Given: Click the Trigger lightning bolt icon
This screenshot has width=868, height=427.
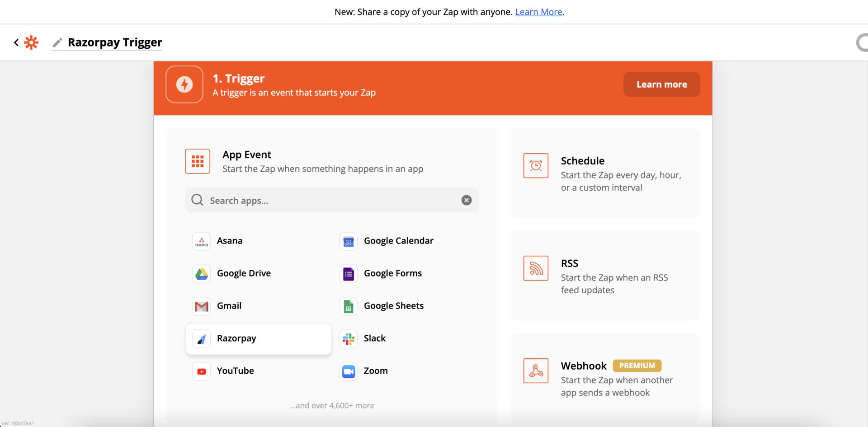Looking at the screenshot, I should coord(184,84).
